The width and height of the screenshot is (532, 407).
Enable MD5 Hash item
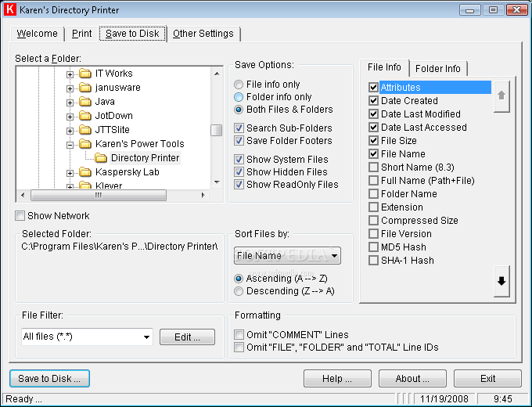[373, 247]
